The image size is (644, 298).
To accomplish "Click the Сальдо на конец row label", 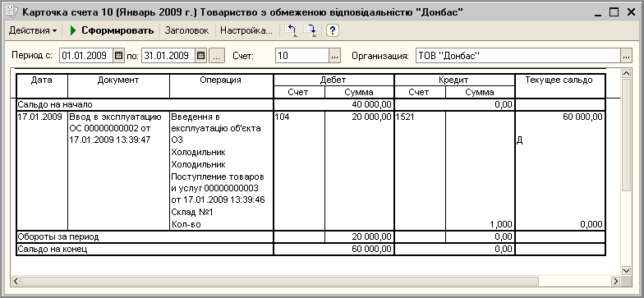I will [53, 250].
